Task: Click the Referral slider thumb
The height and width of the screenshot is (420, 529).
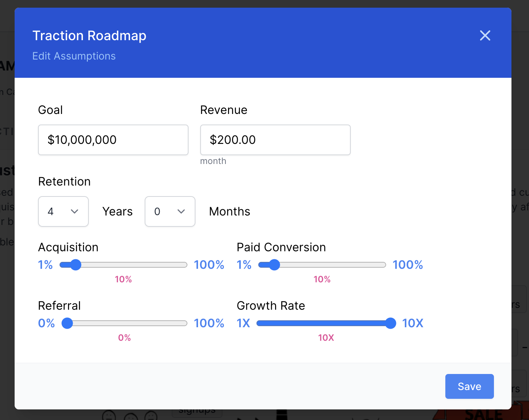Action: 67,323
